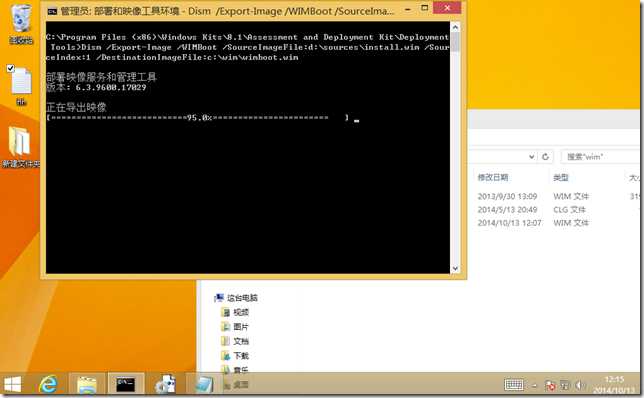Open the touch keyboard from the tray

click(514, 385)
